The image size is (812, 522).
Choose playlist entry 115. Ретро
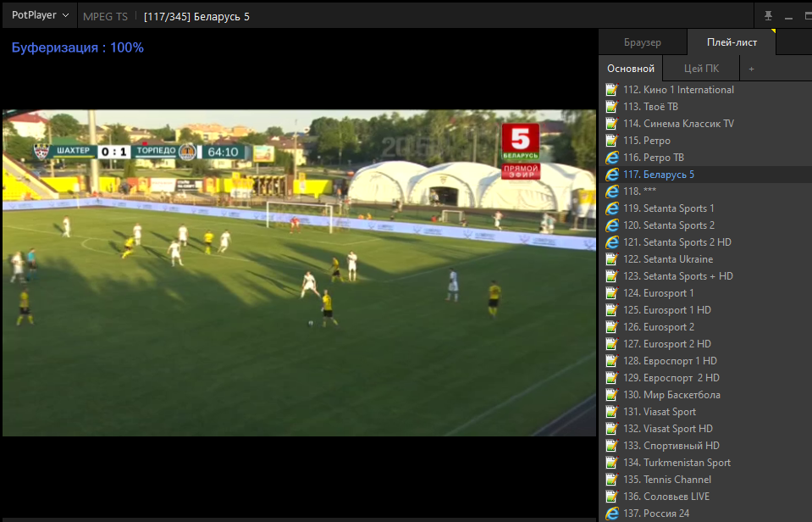[705, 141]
